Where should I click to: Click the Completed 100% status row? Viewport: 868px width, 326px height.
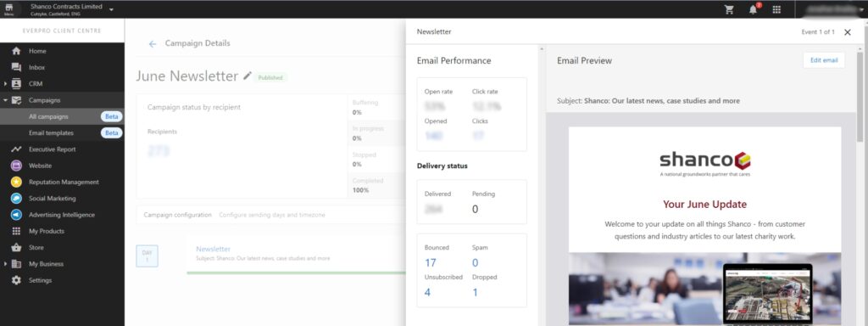click(377, 186)
